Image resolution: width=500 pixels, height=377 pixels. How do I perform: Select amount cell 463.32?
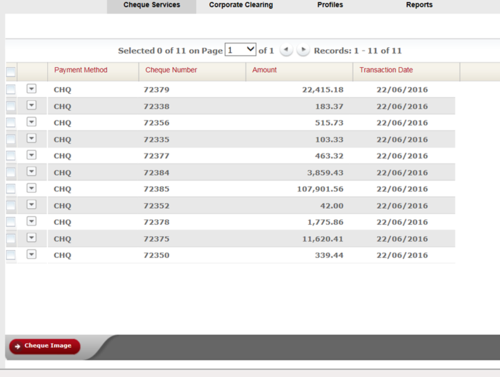tap(329, 156)
